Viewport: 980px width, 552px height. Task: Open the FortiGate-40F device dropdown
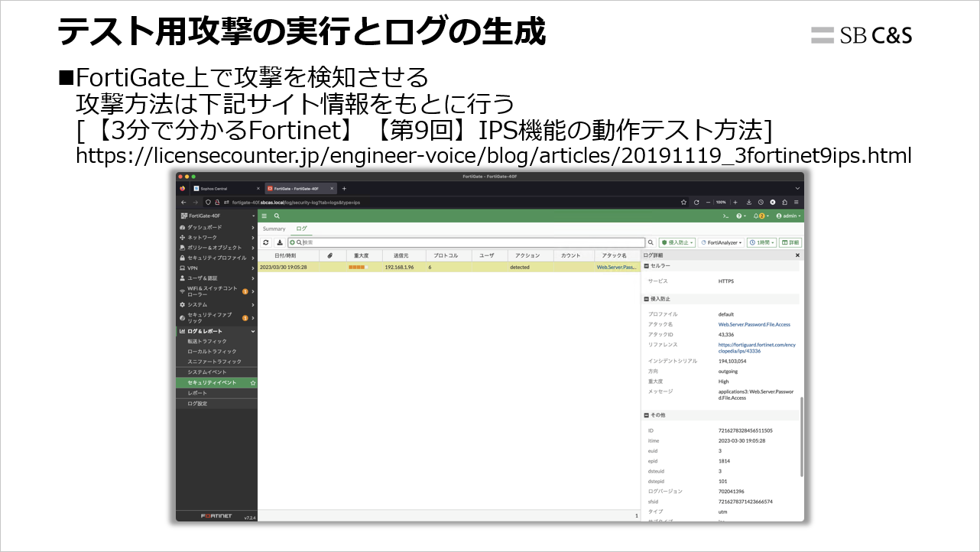(216, 216)
